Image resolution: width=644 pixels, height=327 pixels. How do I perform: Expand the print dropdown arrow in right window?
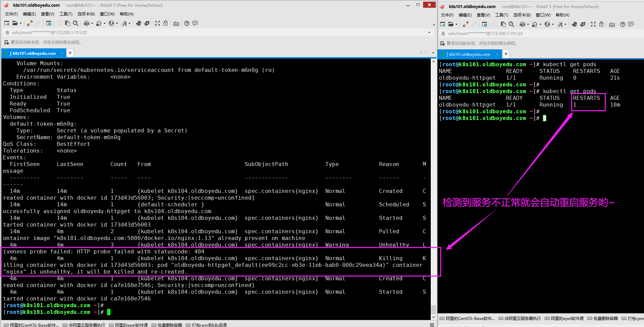527,25
